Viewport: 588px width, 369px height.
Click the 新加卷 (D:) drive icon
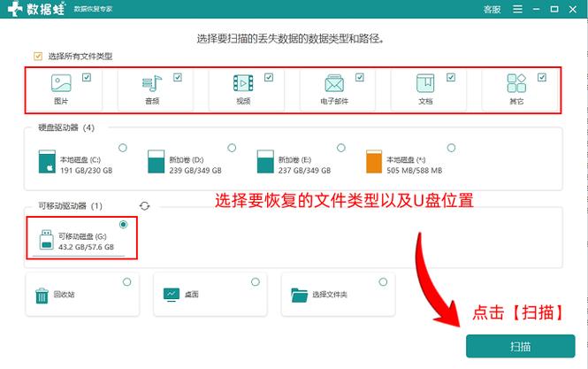coord(156,162)
